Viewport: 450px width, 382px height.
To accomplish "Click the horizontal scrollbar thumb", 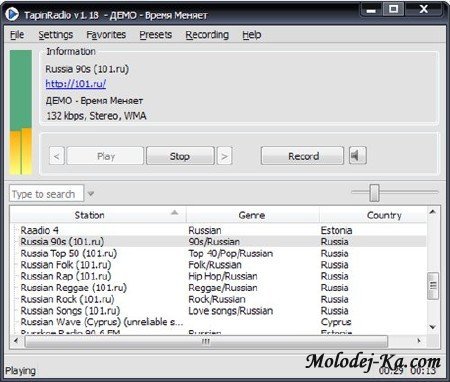I will tap(206, 342).
